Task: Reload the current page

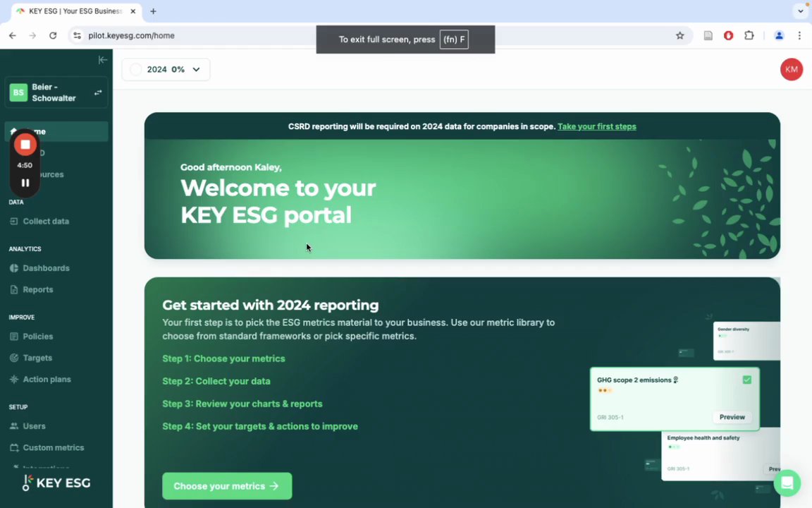Action: pos(53,36)
